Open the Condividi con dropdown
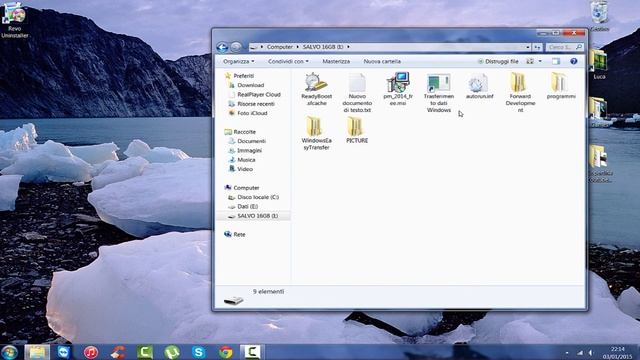The height and width of the screenshot is (360, 640). click(x=288, y=61)
